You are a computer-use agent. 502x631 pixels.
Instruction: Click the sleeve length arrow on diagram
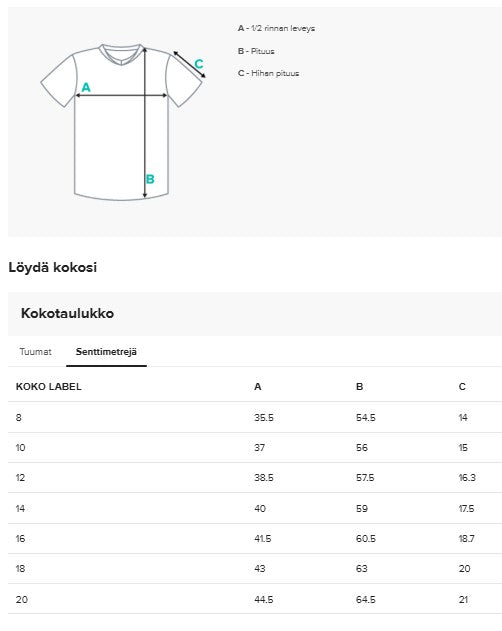click(189, 64)
